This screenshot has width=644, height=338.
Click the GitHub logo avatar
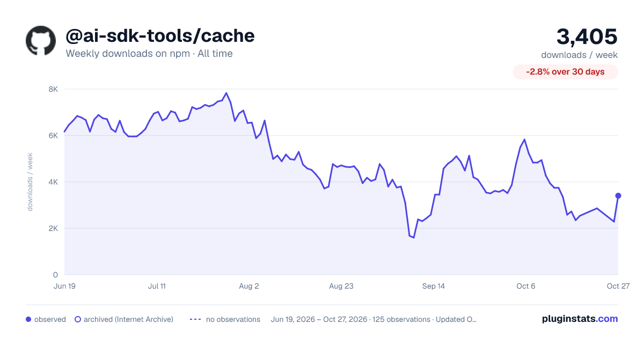(x=41, y=40)
